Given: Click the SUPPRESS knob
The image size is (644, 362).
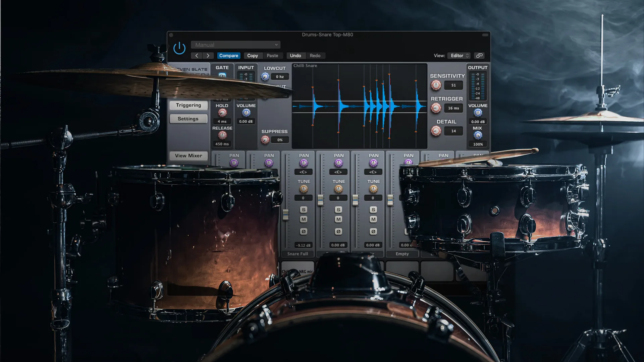Looking at the screenshot, I should point(265,140).
